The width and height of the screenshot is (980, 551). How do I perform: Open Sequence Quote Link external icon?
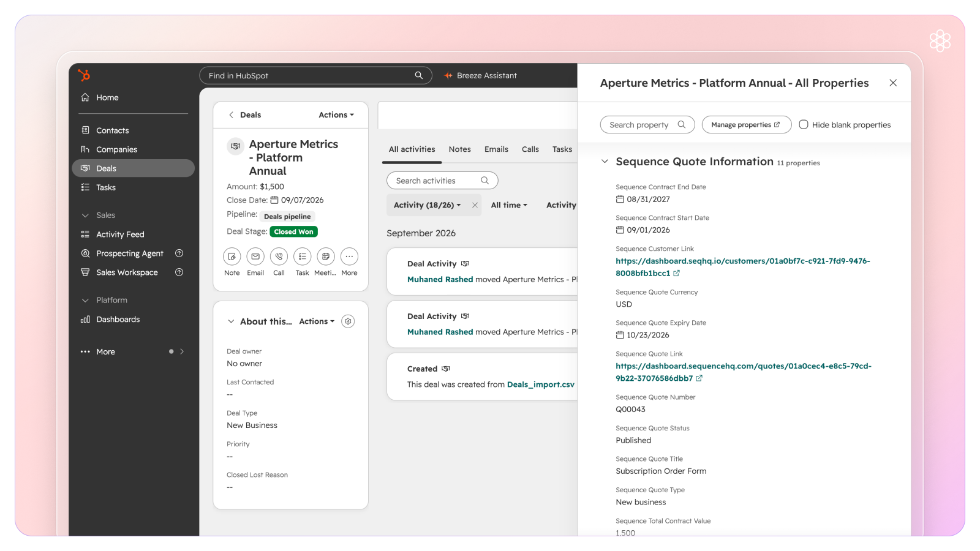point(699,378)
